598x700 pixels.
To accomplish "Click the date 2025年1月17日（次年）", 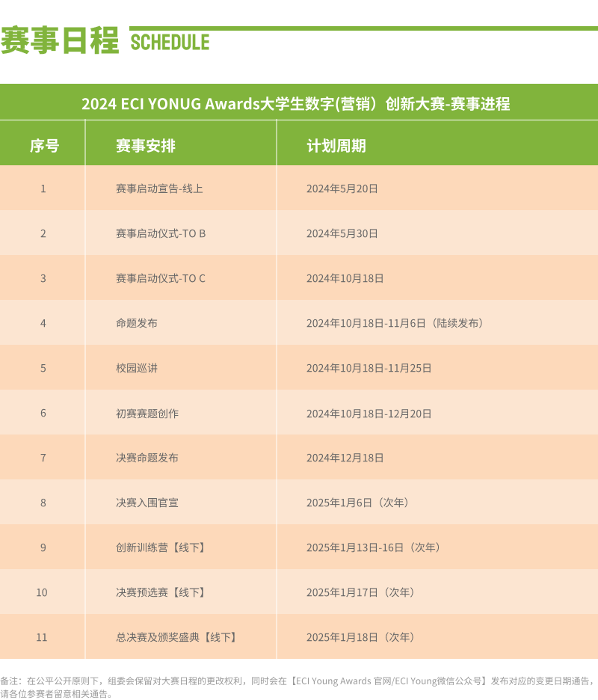I will pos(360,592).
